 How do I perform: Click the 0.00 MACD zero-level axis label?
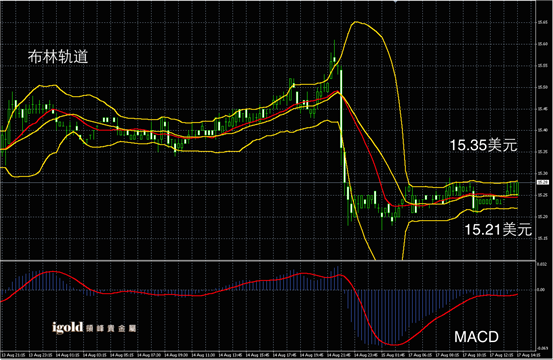(541, 290)
